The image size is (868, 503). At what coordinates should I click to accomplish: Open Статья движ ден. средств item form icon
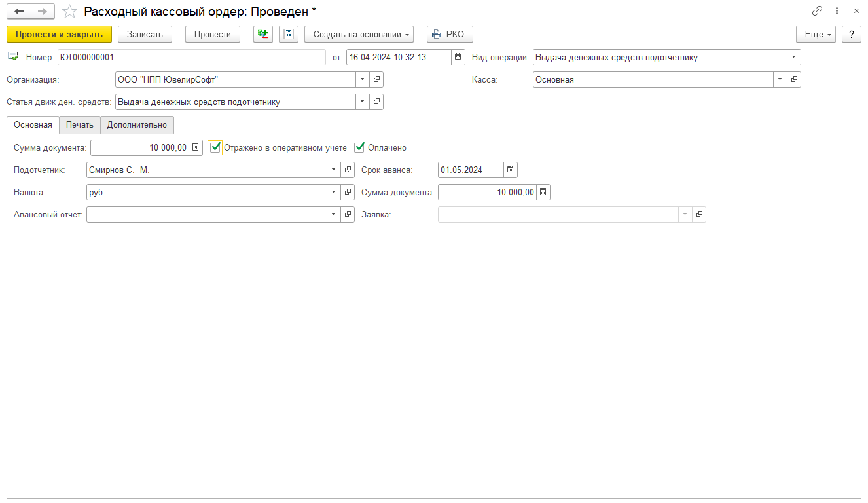click(376, 102)
